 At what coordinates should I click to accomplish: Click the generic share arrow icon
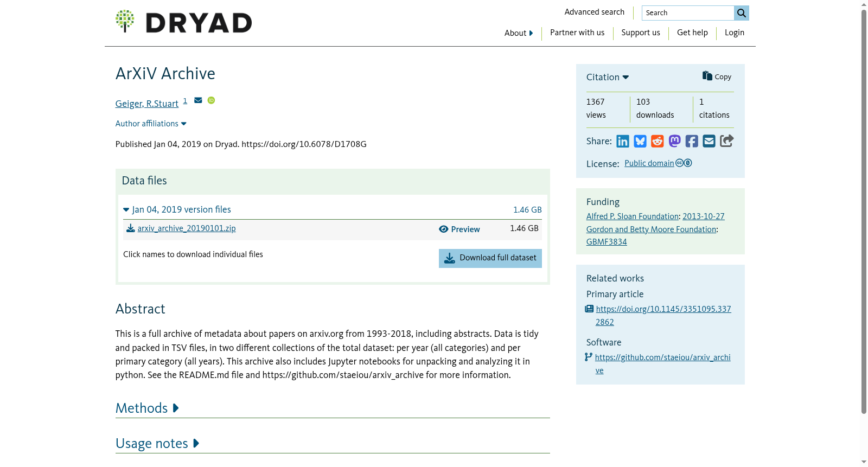[x=727, y=141]
